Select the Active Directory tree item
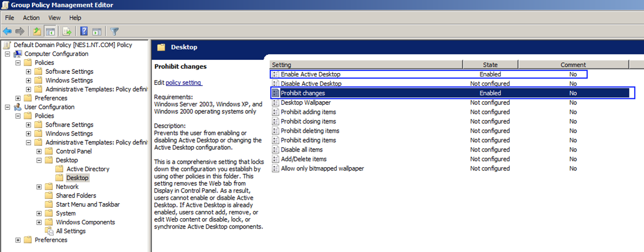 [88, 169]
